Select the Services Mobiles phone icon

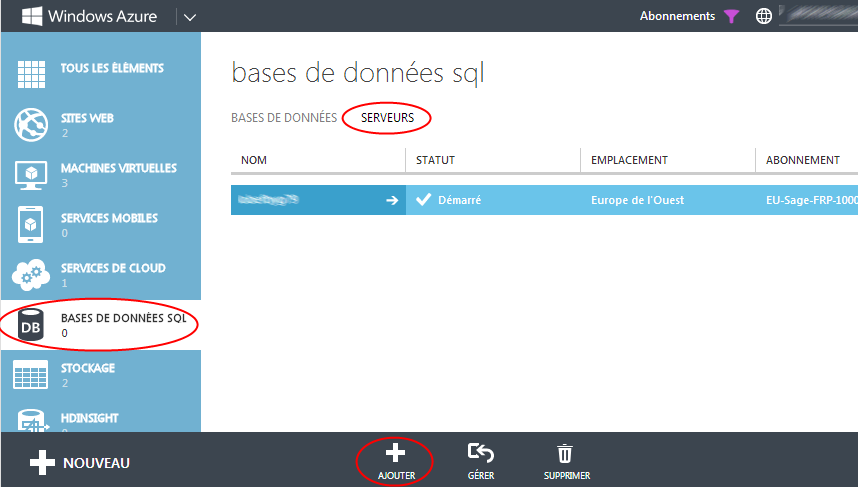(x=31, y=224)
